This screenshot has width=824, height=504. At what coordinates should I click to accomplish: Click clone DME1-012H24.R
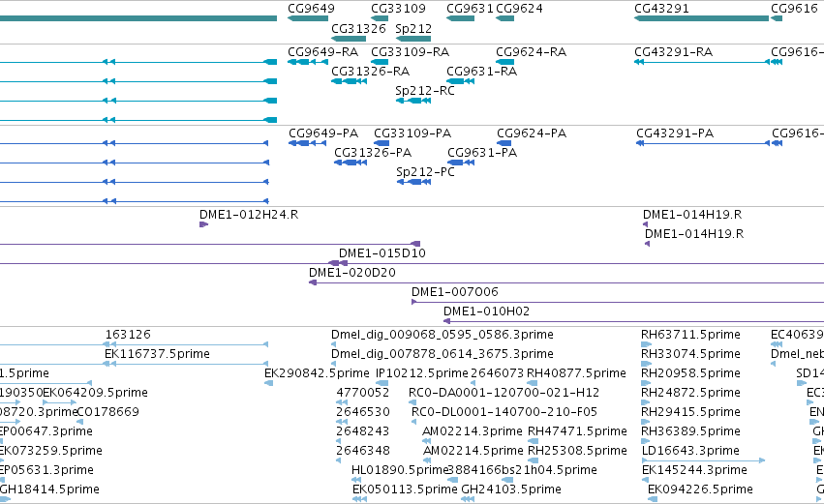click(x=249, y=215)
